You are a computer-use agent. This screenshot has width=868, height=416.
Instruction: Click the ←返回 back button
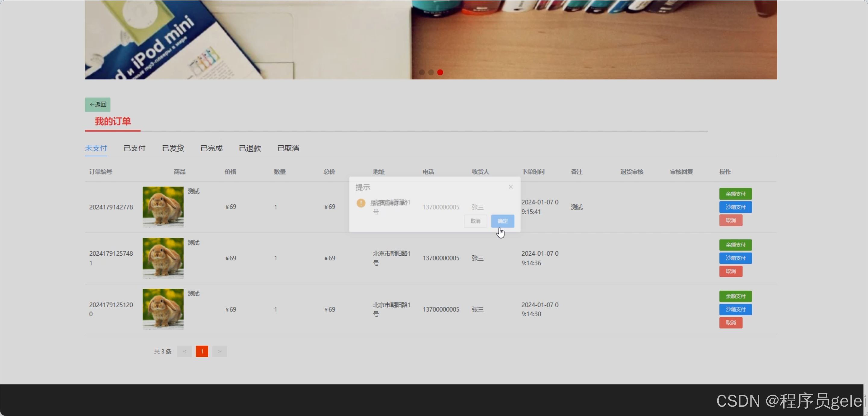[98, 105]
